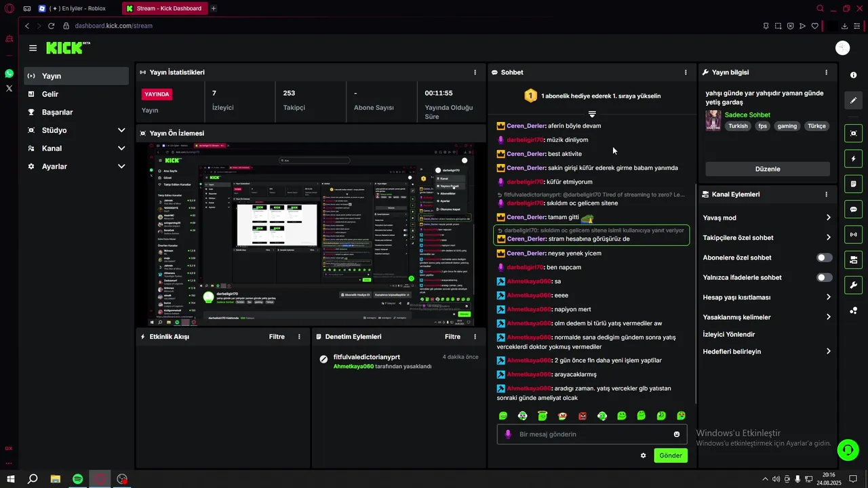This screenshot has height=488, width=868.
Task: Open chat settings gear next to Gönder
Action: pyautogui.click(x=643, y=455)
